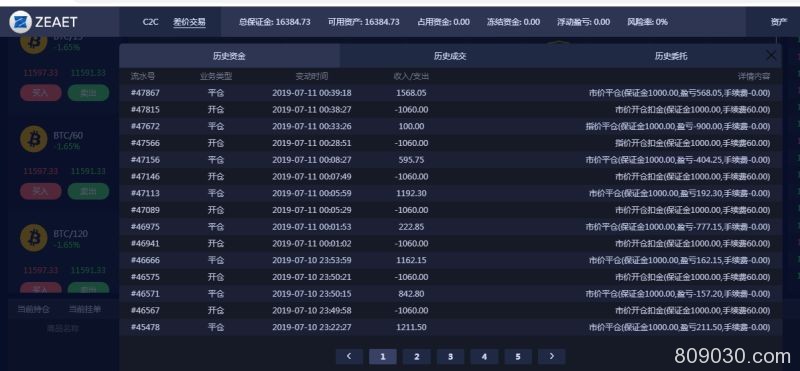800x371 pixels.
Task: Click the timestamp 2019-07-11 00:05:29
Action: click(x=312, y=210)
